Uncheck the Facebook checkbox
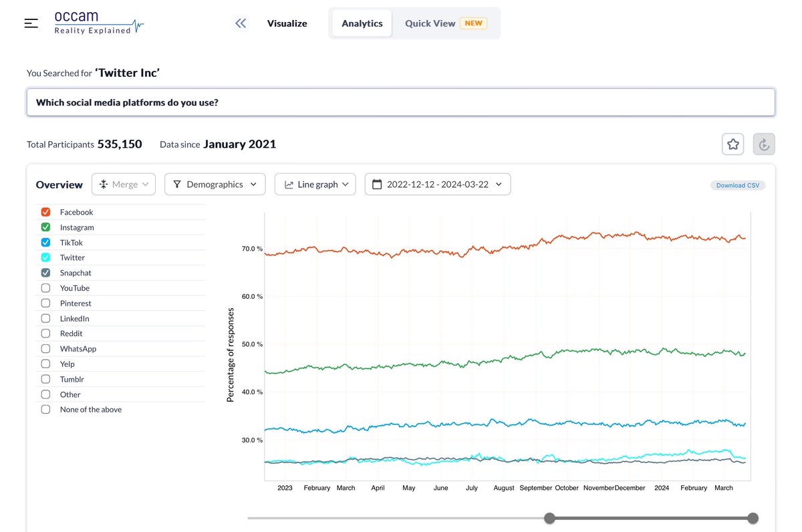This screenshot has width=802, height=532. click(45, 212)
